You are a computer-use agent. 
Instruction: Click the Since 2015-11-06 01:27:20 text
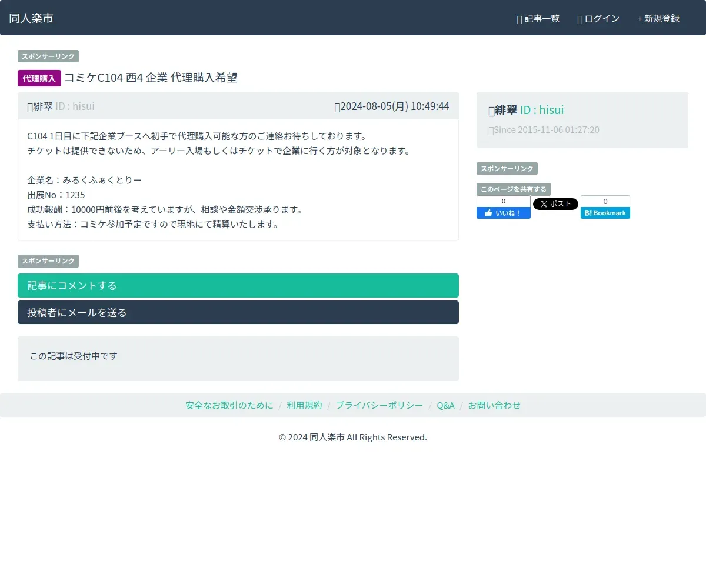[547, 130]
